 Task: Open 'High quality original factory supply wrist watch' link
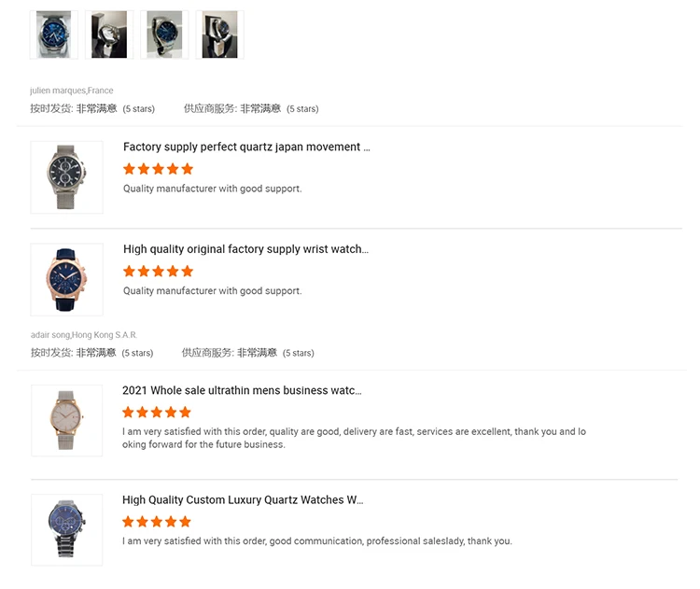click(245, 249)
